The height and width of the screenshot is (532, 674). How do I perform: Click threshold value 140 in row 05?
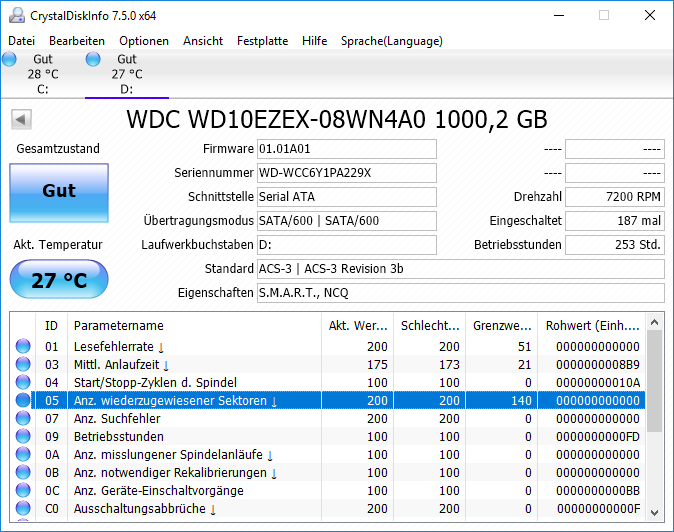coord(521,401)
